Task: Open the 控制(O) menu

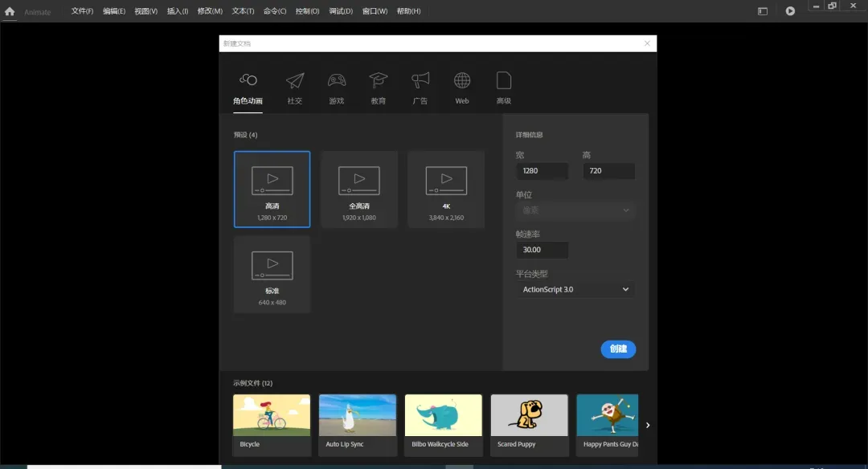Action: click(307, 11)
